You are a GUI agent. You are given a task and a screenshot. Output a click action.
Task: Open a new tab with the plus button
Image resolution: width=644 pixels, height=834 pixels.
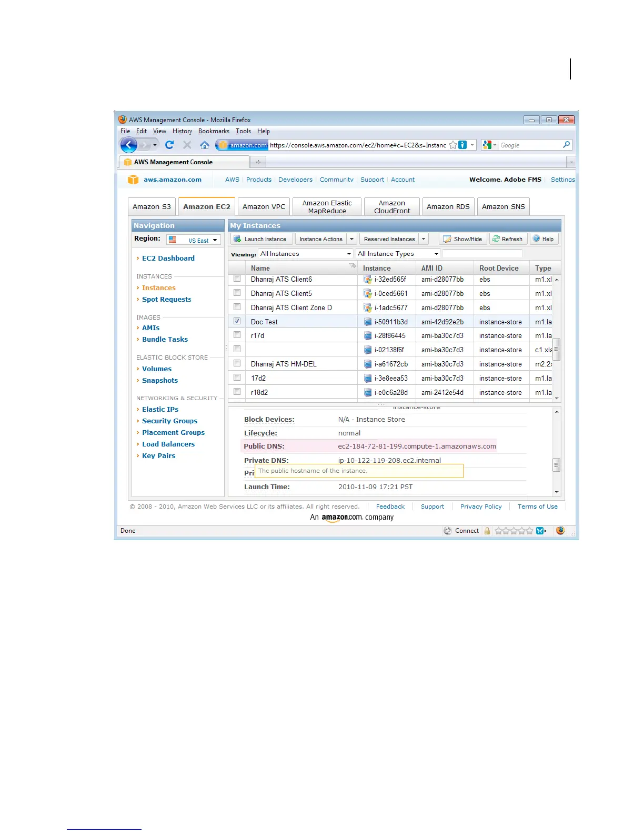[258, 162]
